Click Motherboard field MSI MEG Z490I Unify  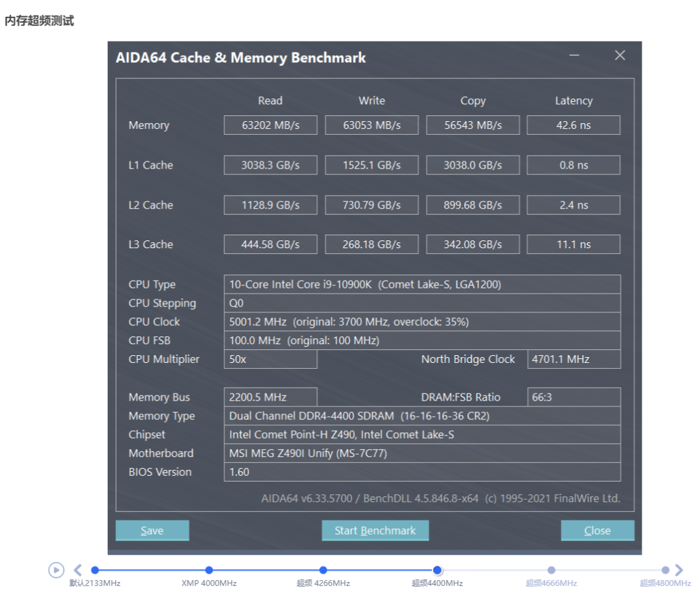(423, 454)
